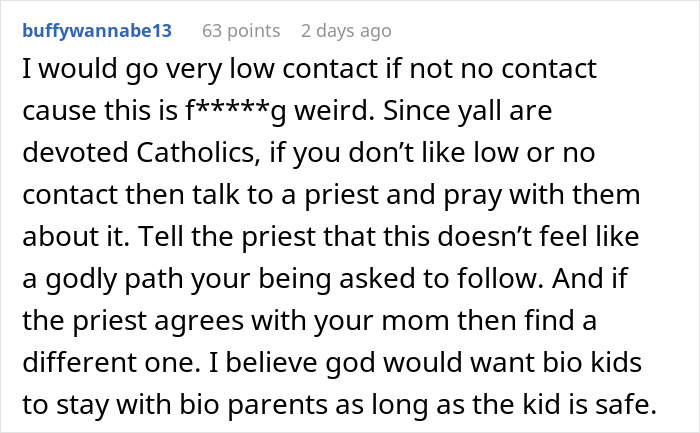This screenshot has height=433, width=700.
Task: Click the 63 points score label
Action: pos(239,31)
